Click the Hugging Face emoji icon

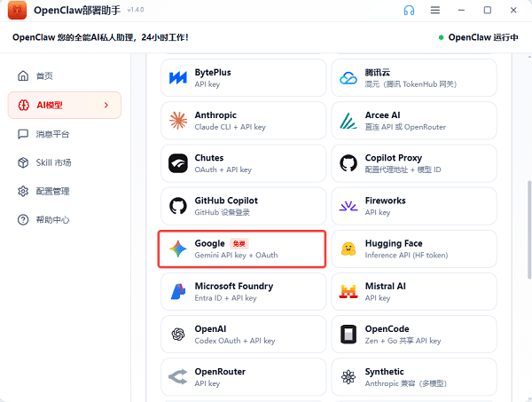click(348, 248)
